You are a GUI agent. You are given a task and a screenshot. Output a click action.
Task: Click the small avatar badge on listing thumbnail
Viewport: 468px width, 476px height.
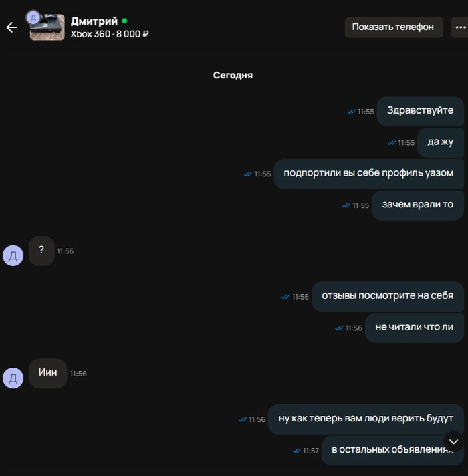(x=33, y=17)
